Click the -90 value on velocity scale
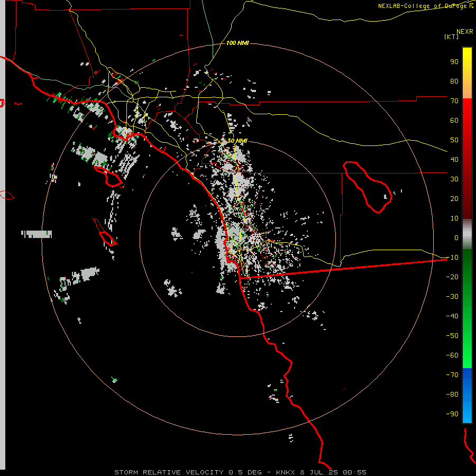 click(x=452, y=414)
